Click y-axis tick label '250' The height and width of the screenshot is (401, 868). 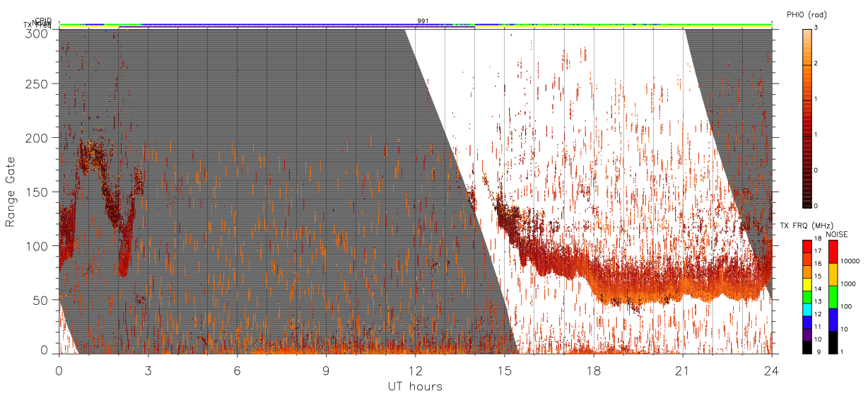(37, 84)
